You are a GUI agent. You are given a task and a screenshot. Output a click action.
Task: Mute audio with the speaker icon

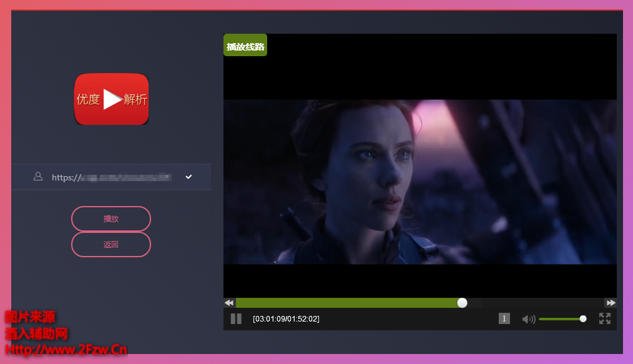[529, 319]
